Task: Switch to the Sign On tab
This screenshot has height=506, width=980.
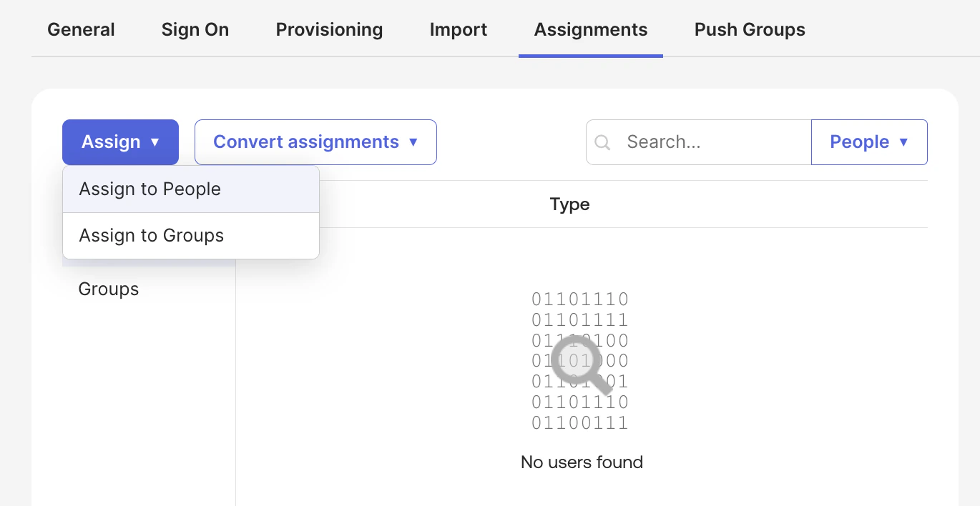Action: pos(195,30)
